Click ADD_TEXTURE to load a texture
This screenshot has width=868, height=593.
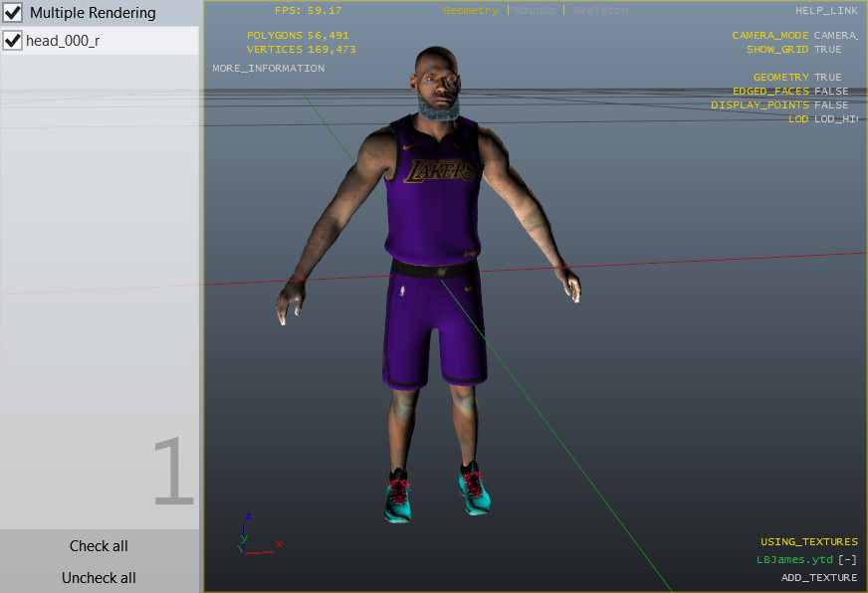point(819,577)
